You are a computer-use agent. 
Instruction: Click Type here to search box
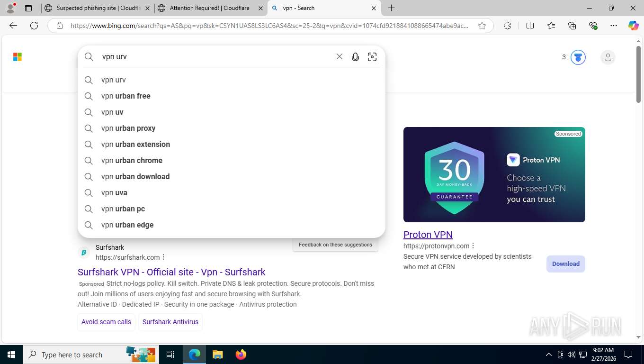[x=90, y=355]
